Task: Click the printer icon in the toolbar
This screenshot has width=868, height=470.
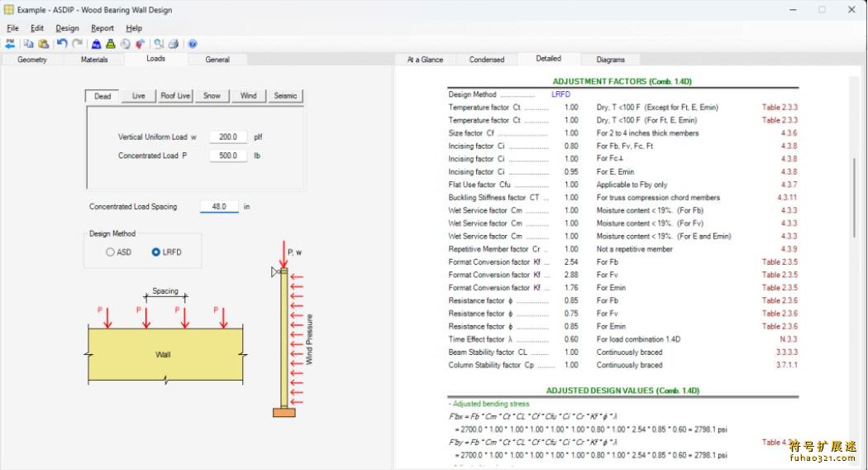Action: [x=174, y=44]
